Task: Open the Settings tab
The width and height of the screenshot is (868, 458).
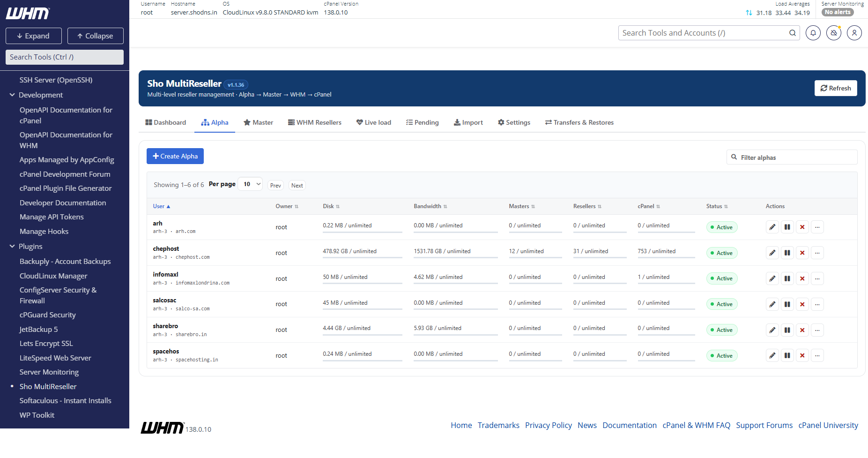Action: point(514,122)
